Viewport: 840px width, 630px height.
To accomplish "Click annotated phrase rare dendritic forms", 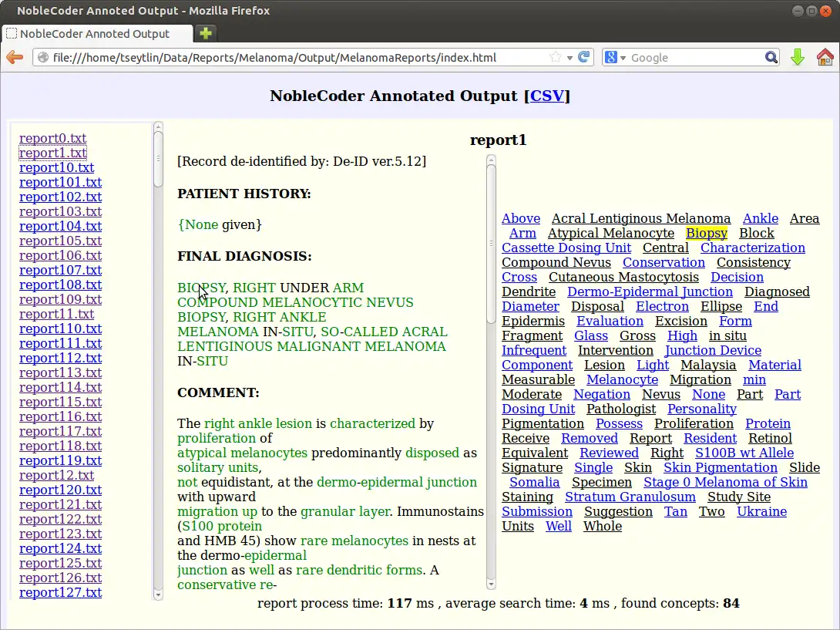I will point(359,570).
